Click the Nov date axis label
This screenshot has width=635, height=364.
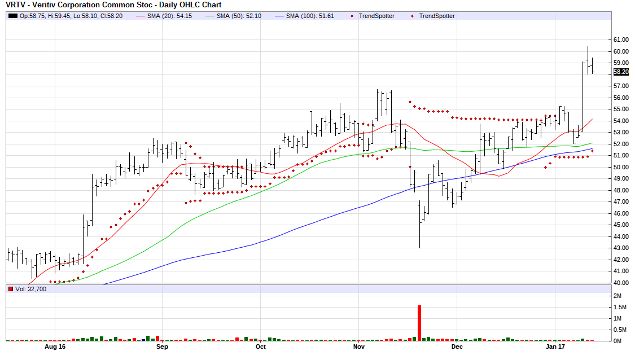click(x=359, y=347)
